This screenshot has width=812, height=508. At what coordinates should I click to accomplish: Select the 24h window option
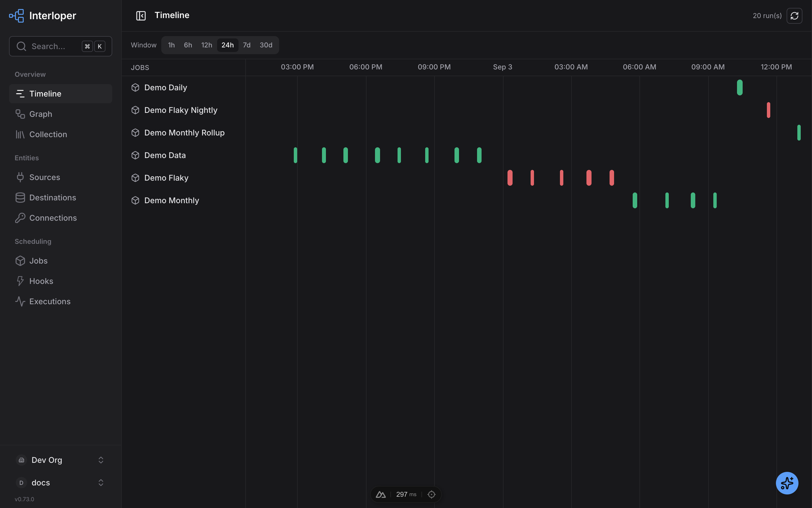[227, 45]
